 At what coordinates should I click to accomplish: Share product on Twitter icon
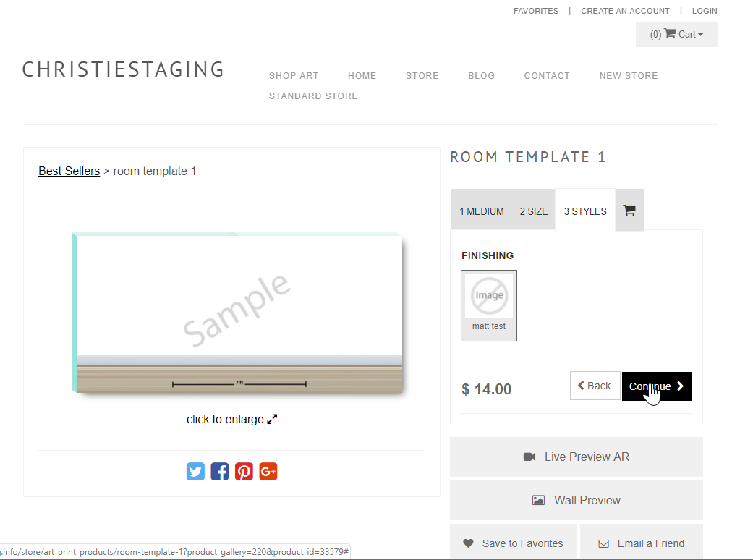195,472
